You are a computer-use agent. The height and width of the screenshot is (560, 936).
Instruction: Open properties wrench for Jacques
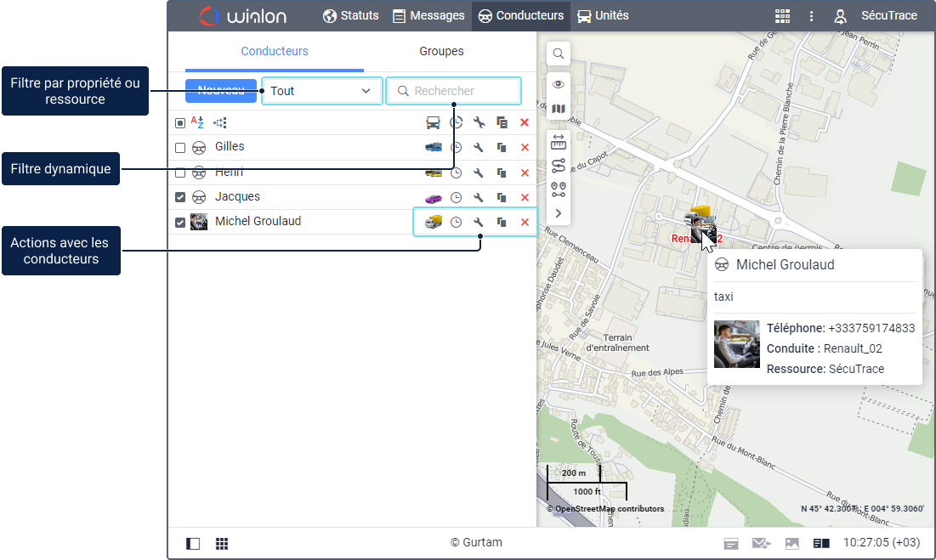click(479, 198)
